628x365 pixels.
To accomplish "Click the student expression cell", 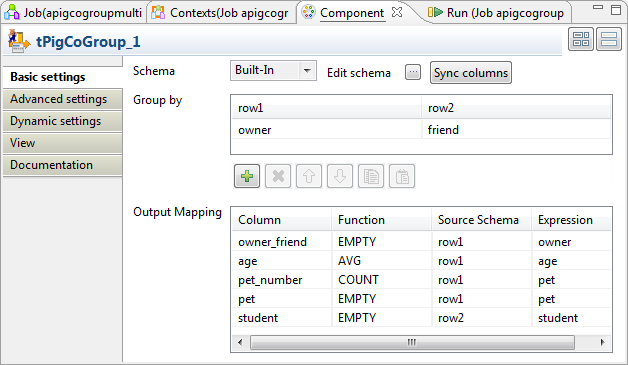I will coord(572,318).
